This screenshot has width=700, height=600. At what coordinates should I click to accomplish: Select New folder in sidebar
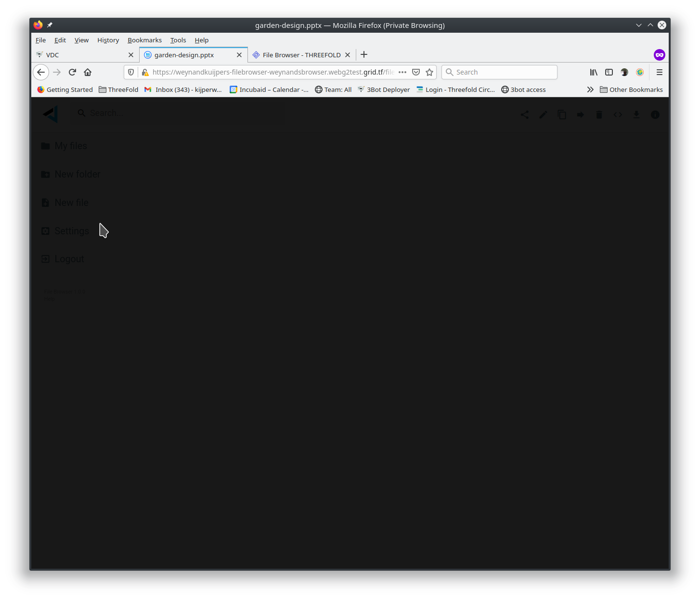pos(71,174)
